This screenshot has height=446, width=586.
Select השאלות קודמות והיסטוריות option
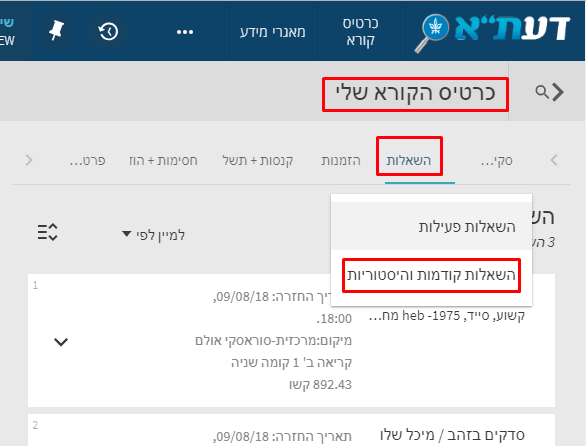431,275
